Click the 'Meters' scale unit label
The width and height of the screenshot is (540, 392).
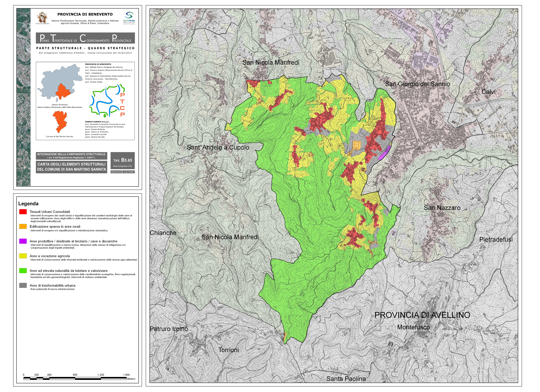tap(131, 379)
